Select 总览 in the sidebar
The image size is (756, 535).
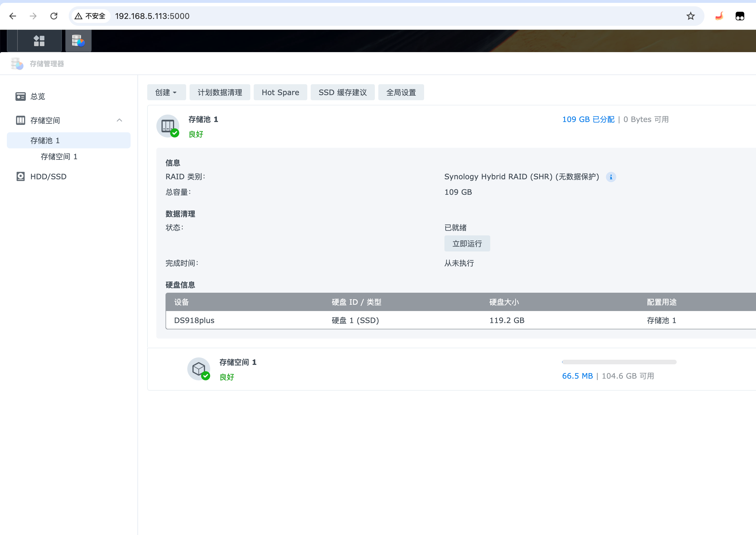pyautogui.click(x=38, y=96)
